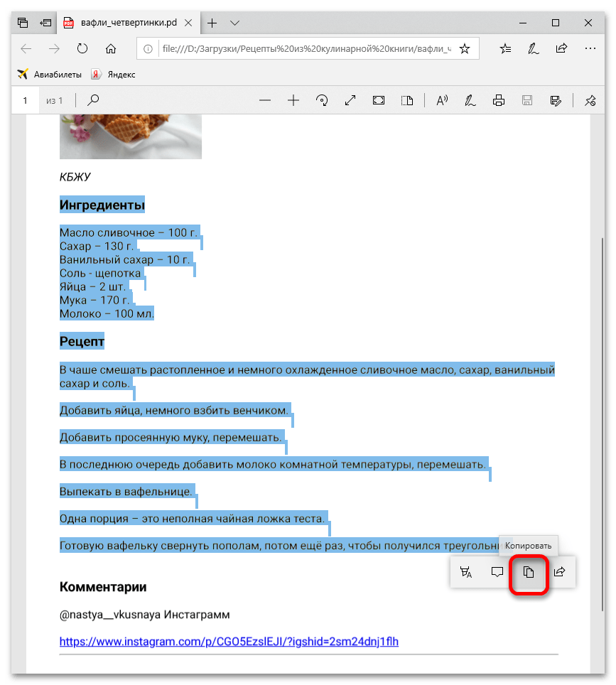Open the Instagram link in the comments
Screen dimensions: 616x685
(x=229, y=641)
